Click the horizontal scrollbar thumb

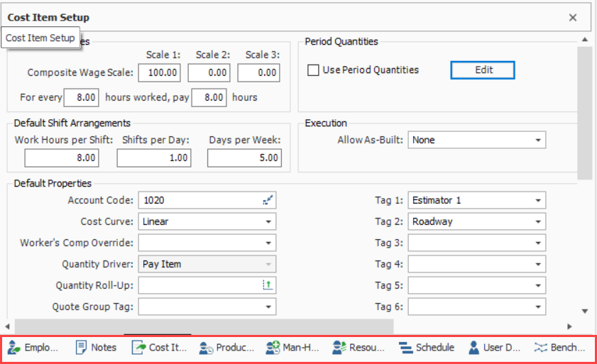(204, 326)
